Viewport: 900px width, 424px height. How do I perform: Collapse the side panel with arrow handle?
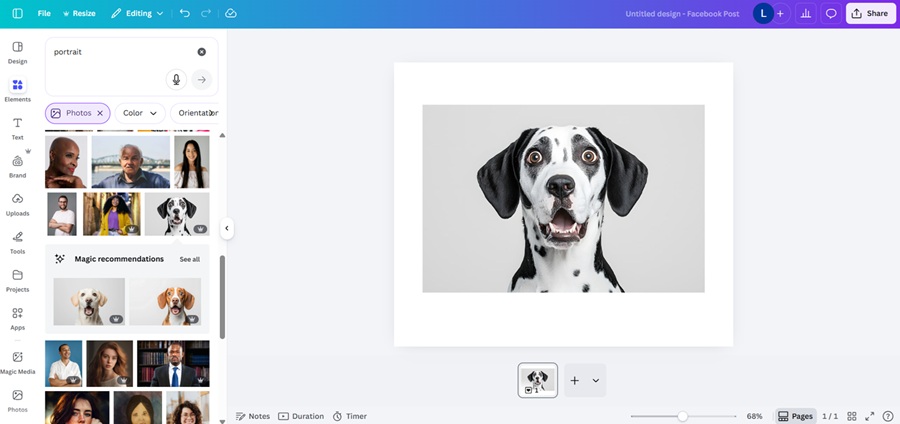pos(227,228)
